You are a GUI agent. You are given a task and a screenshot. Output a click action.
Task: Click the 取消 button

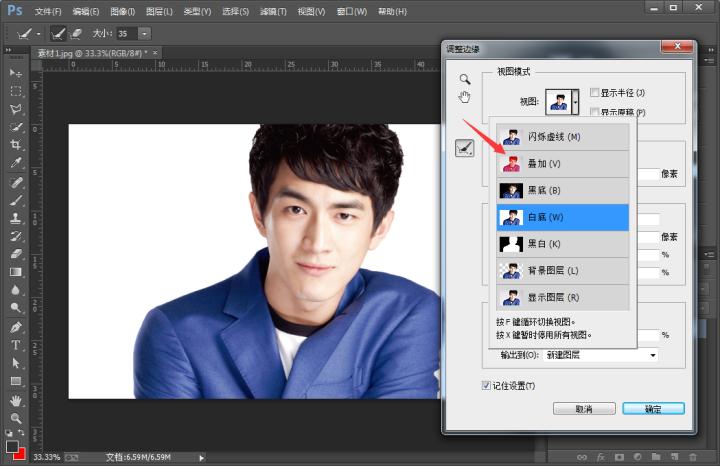tap(583, 409)
